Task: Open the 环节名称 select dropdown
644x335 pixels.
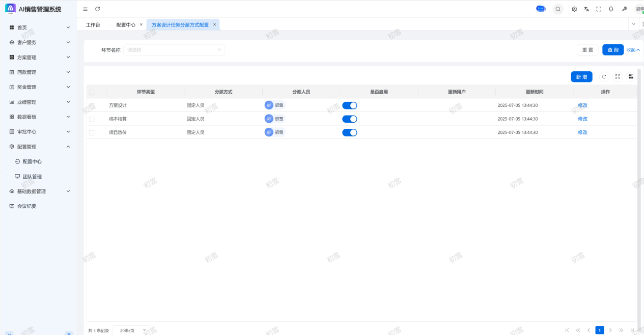Action: click(174, 50)
